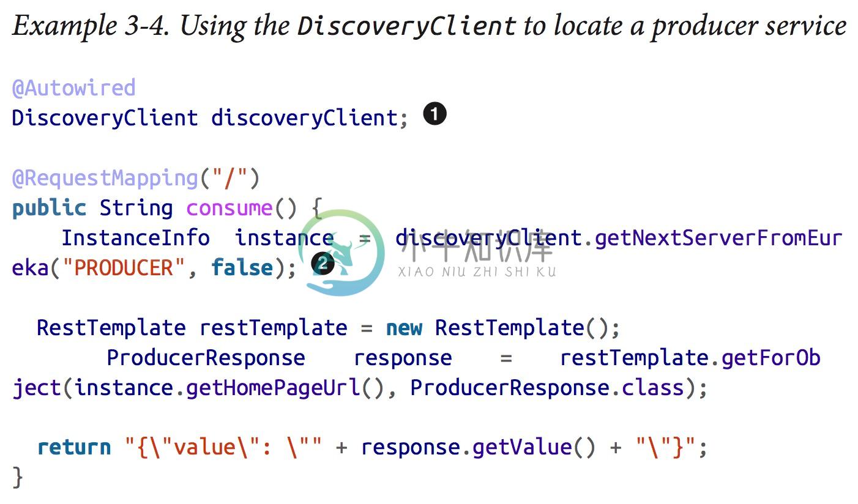Image resolution: width=858 pixels, height=504 pixels.
Task: Click the "return" keyword
Action: 73,447
